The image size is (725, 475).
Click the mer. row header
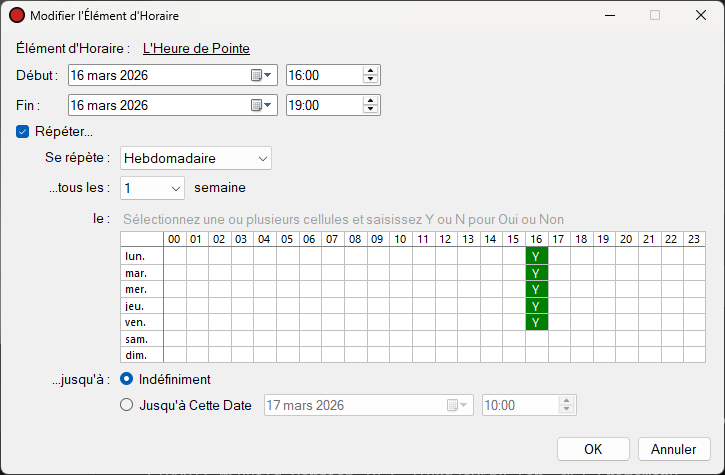[x=142, y=290]
